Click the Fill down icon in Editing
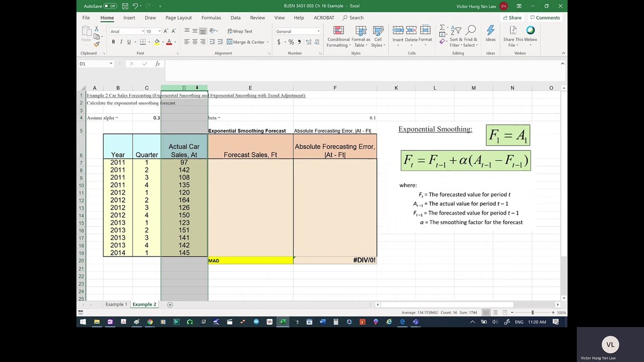This screenshot has height=362, width=644. (442, 35)
